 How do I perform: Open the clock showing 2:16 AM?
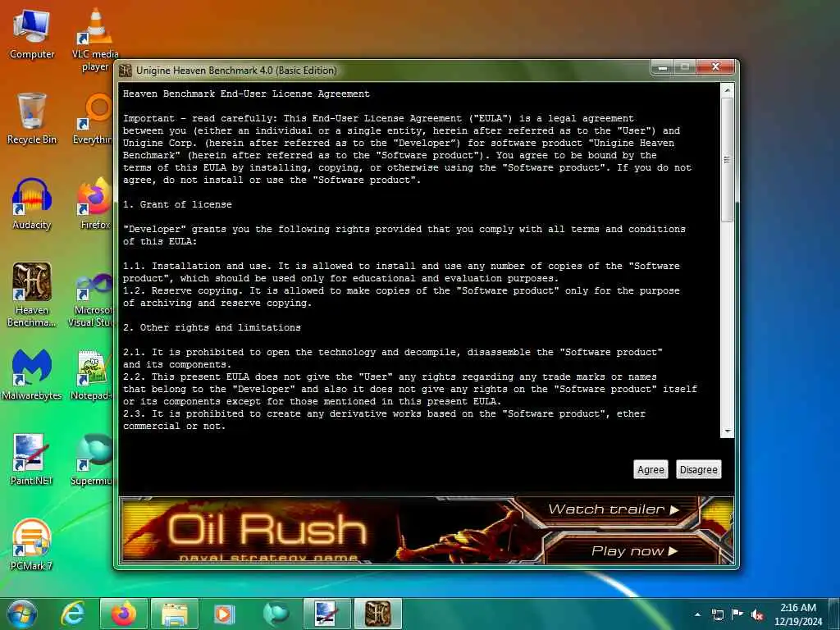pos(798,614)
